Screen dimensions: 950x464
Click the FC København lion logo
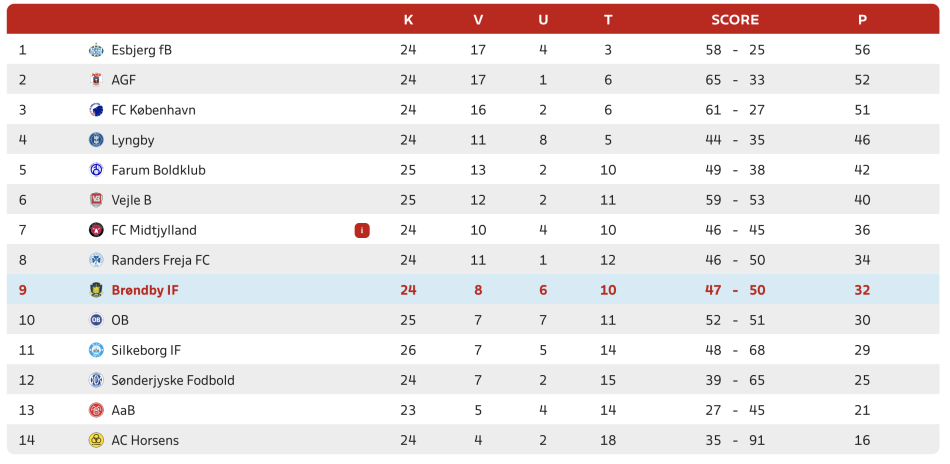tap(96, 110)
